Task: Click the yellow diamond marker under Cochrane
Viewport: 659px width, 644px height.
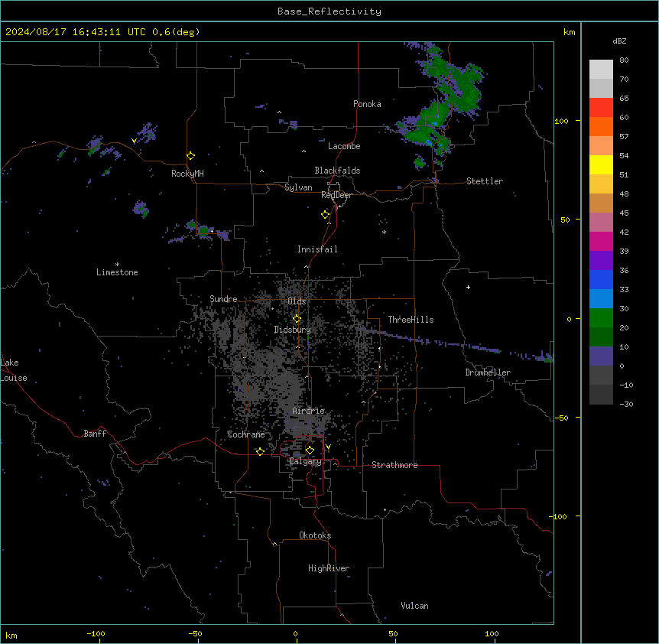Action: [260, 451]
